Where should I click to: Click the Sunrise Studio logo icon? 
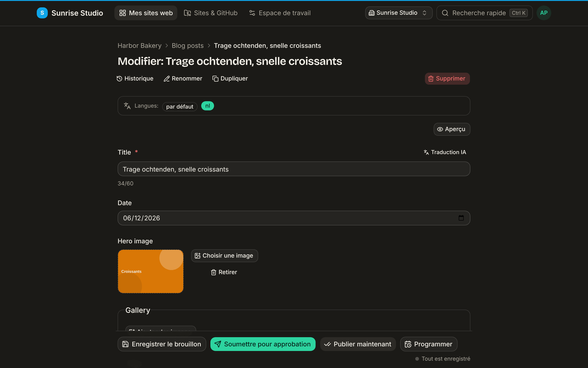click(42, 13)
